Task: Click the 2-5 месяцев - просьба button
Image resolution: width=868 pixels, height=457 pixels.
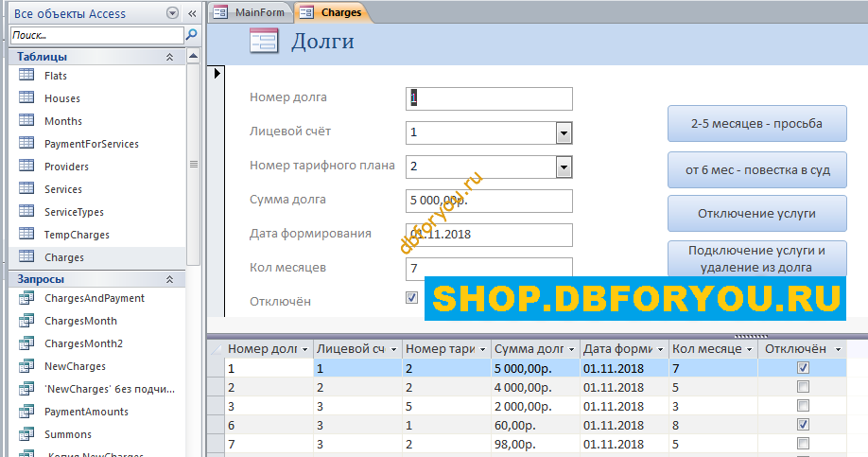Action: [756, 124]
